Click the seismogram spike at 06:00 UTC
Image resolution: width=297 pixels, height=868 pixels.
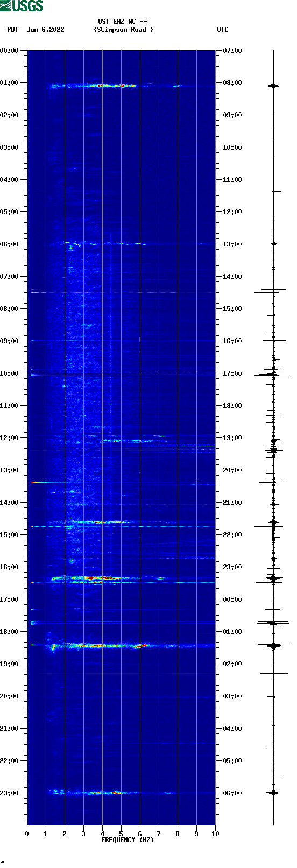coord(273,793)
